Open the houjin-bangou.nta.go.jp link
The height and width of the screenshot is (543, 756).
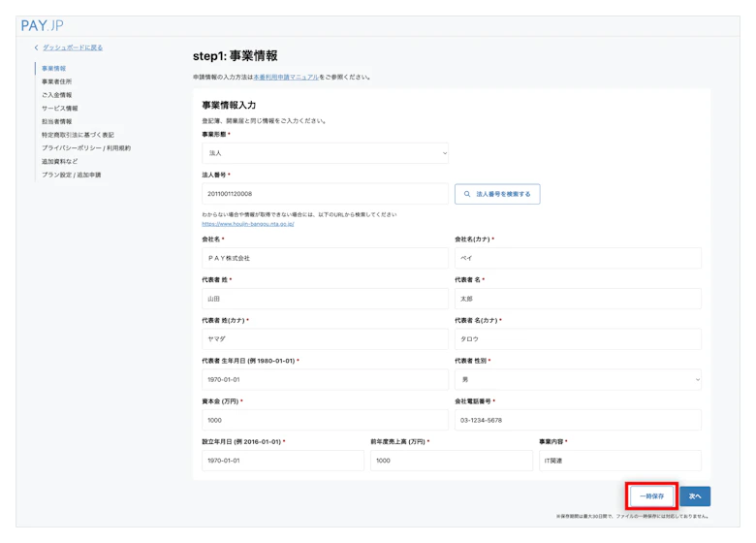click(x=248, y=224)
